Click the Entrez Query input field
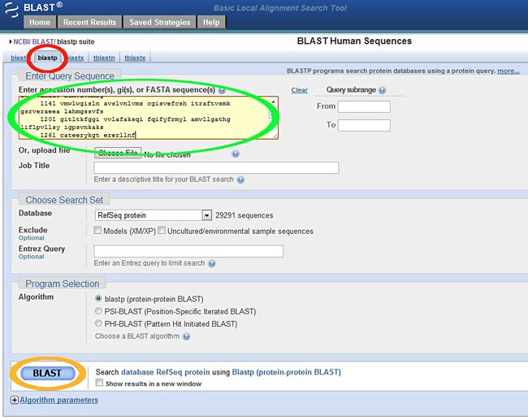528x420 pixels. pos(188,251)
